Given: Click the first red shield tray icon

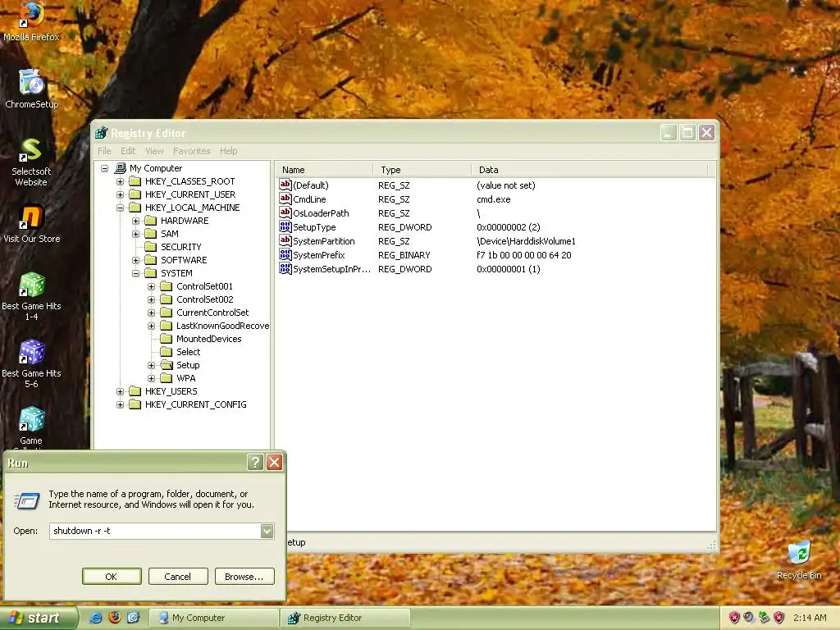Looking at the screenshot, I should (x=734, y=618).
